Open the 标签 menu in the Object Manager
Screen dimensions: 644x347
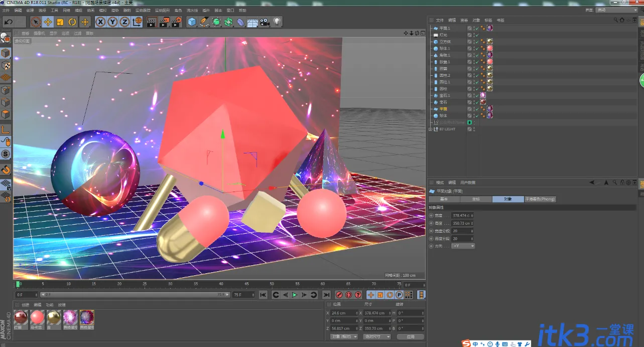(488, 20)
